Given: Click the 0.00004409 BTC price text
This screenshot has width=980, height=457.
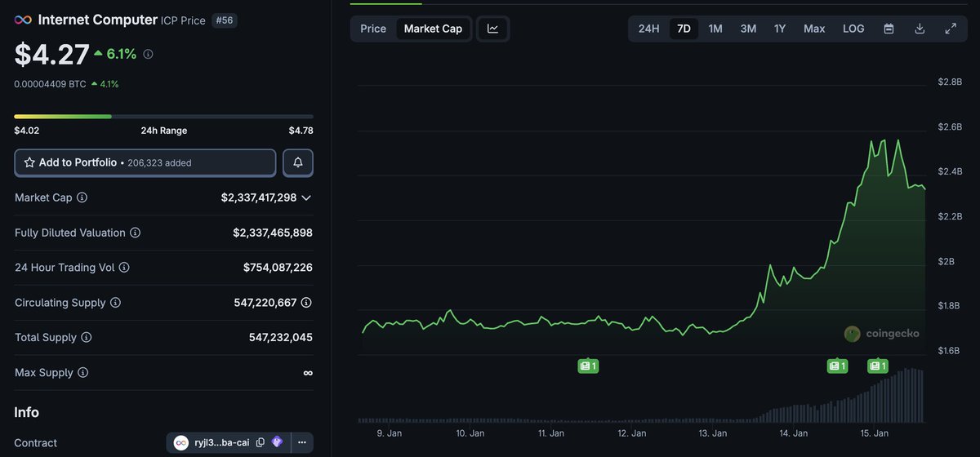Looking at the screenshot, I should (x=51, y=83).
